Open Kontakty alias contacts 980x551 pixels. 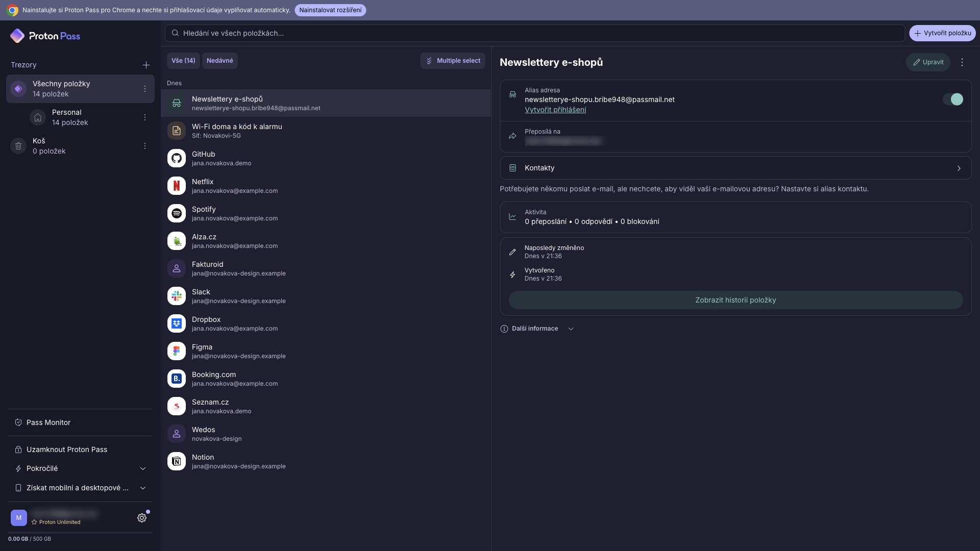pos(736,168)
